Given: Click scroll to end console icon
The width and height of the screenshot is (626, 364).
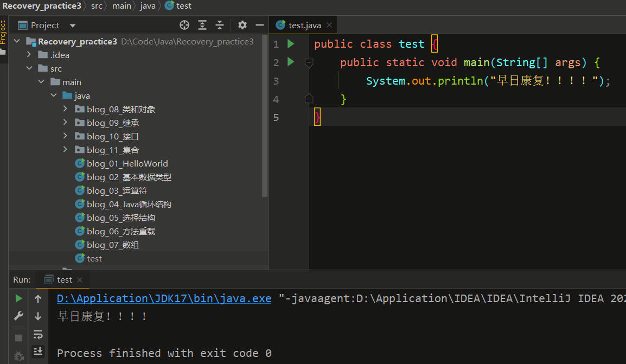Looking at the screenshot, I should 38,351.
